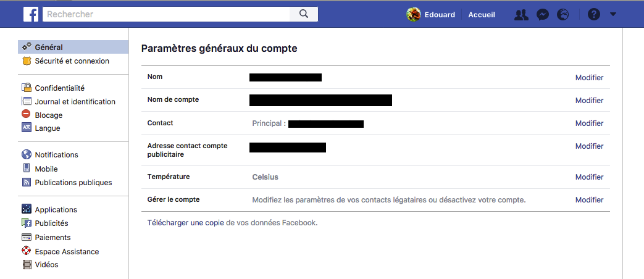Click Edouard's profile picture thumbnail
This screenshot has width=644, height=279.
click(413, 15)
